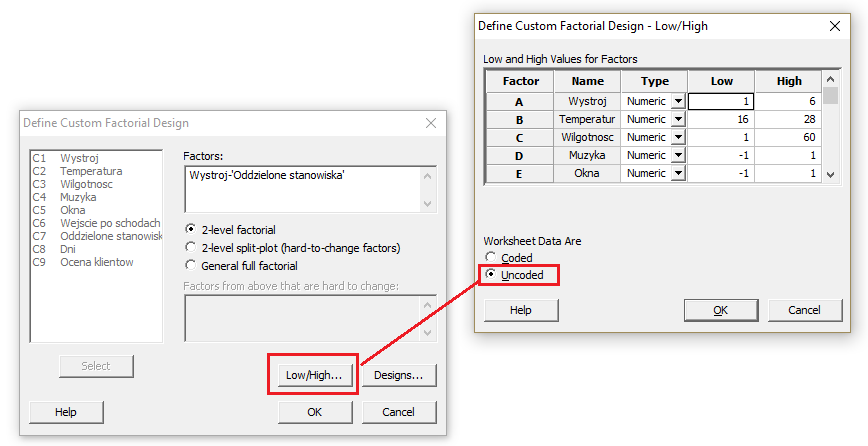Image resolution: width=868 pixels, height=446 pixels.
Task: Select General full factorial radio button
Action: [191, 266]
